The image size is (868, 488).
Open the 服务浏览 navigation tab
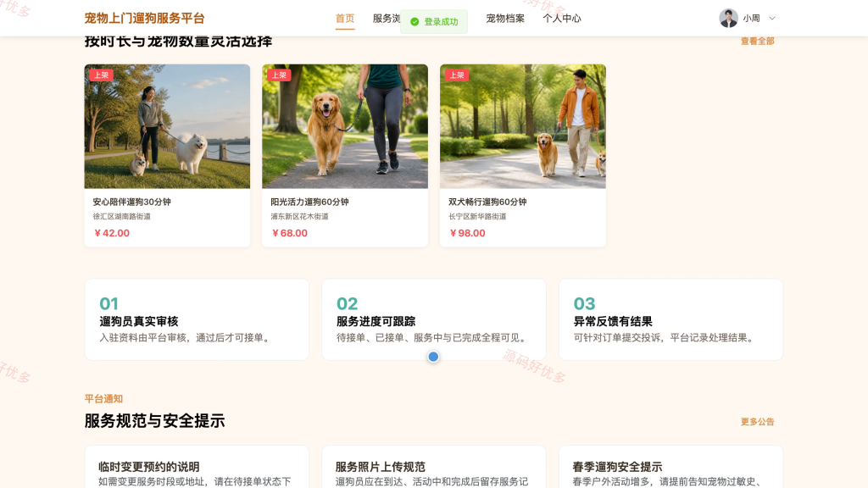(387, 19)
